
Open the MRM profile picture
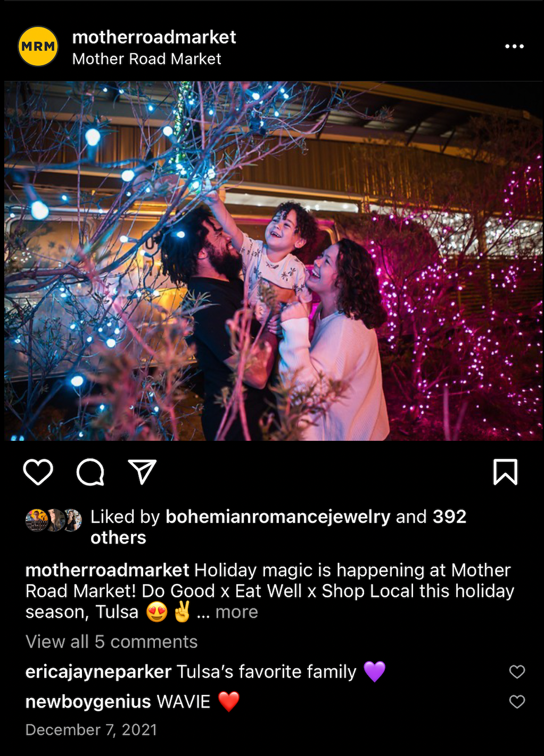(38, 46)
